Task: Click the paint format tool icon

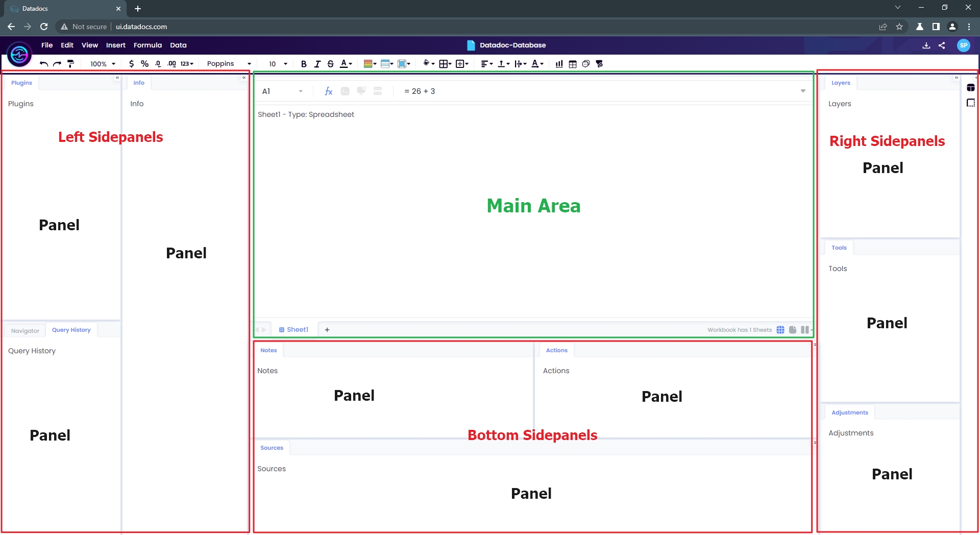Action: [71, 63]
